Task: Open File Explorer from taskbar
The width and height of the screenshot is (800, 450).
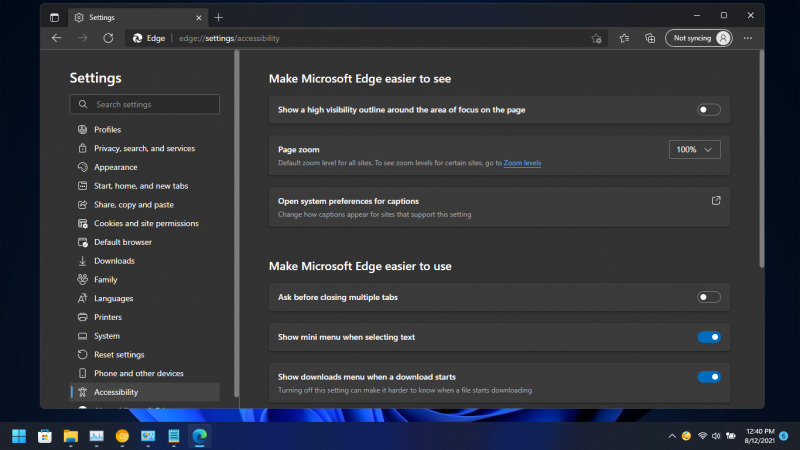Action: click(70, 436)
